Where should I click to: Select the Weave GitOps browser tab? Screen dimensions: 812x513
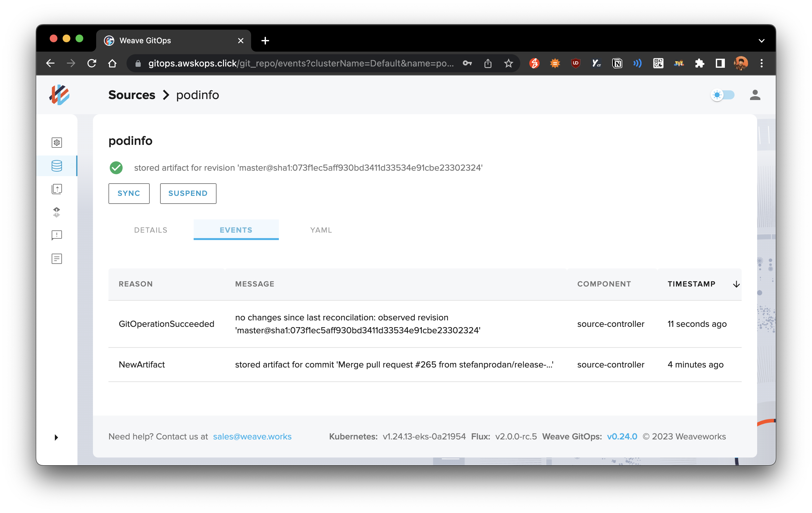coord(174,41)
